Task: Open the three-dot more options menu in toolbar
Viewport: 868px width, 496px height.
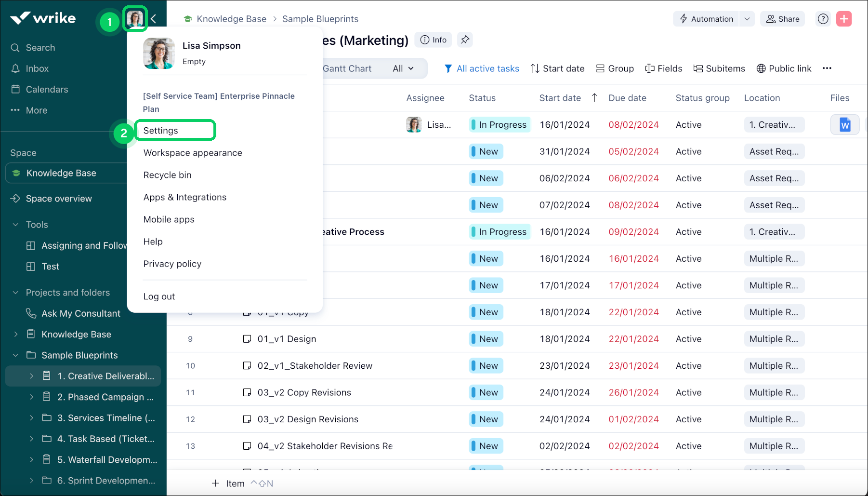Action: pyautogui.click(x=827, y=68)
